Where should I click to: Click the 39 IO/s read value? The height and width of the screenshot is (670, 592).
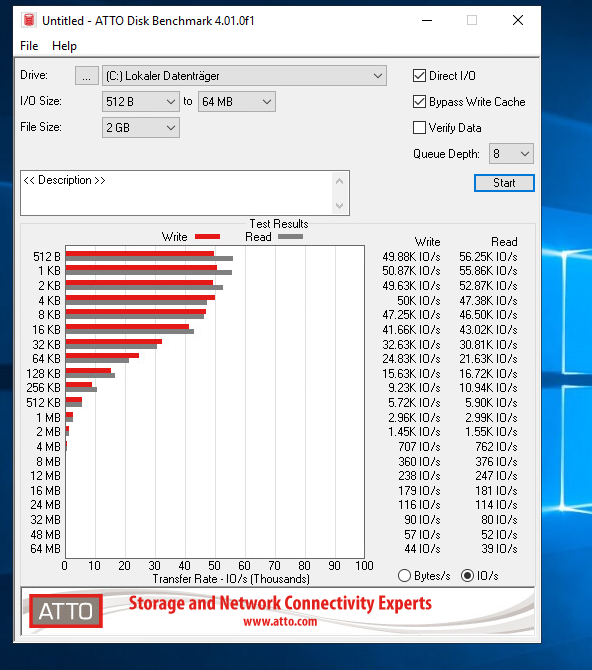click(x=499, y=549)
